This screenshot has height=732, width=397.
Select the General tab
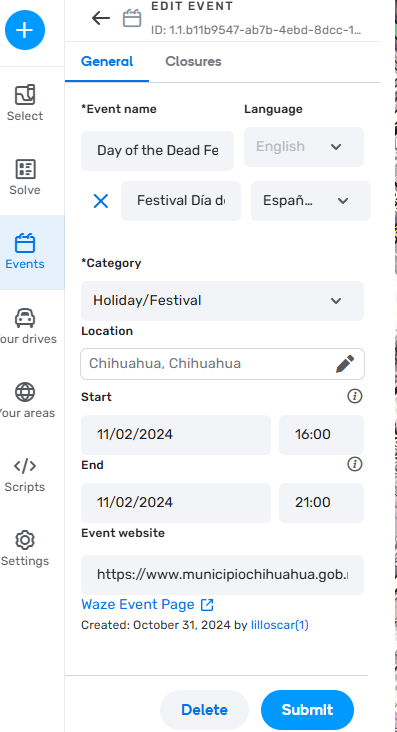pos(107,62)
